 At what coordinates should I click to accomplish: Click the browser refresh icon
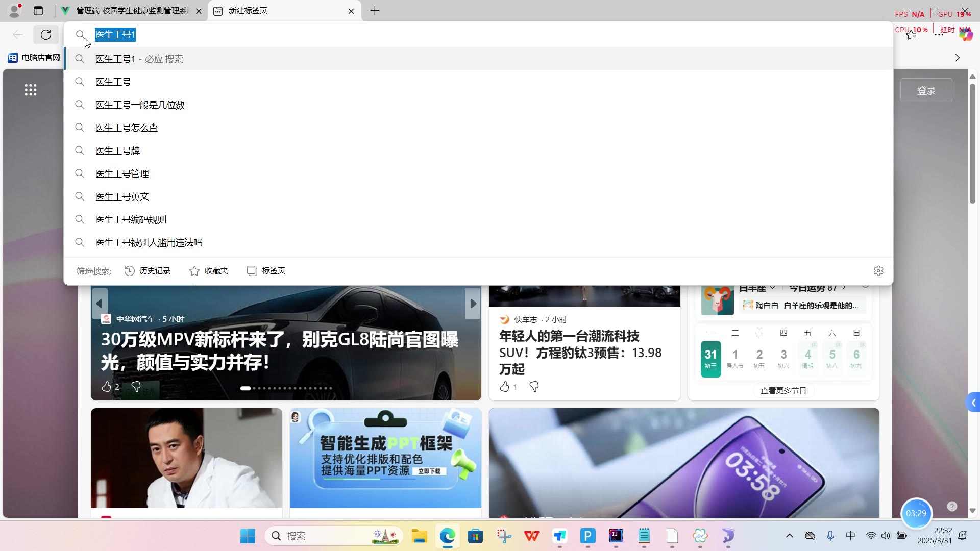click(46, 35)
